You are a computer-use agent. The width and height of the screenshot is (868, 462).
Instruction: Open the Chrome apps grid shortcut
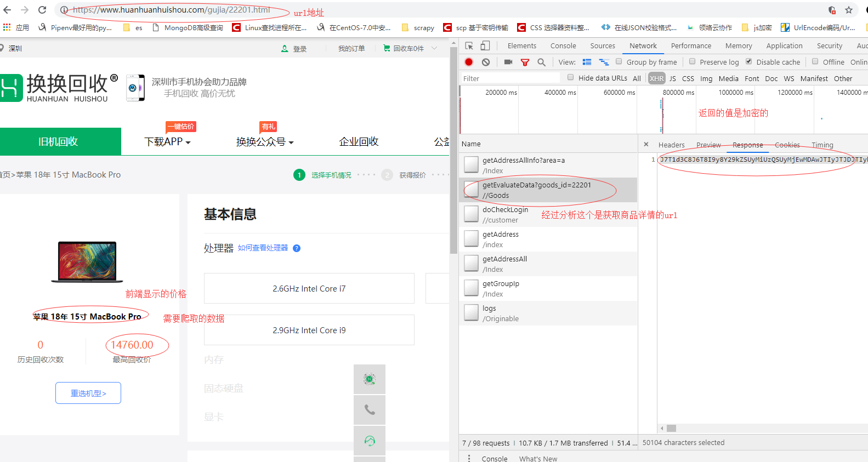click(x=7, y=27)
